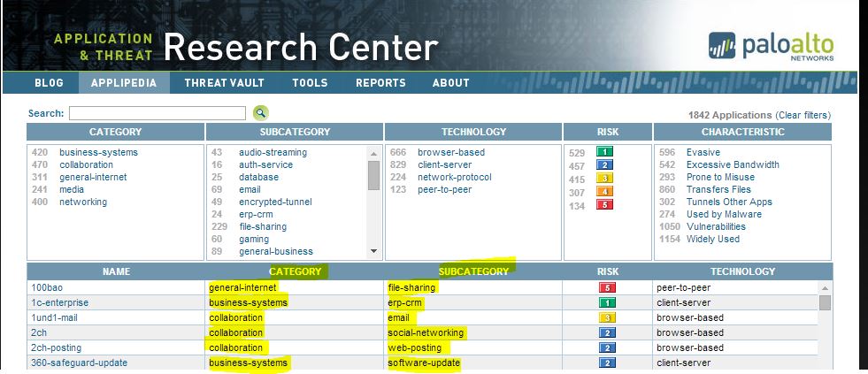
Task: Click risk badge 5 in 100bao row
Action: (x=607, y=287)
